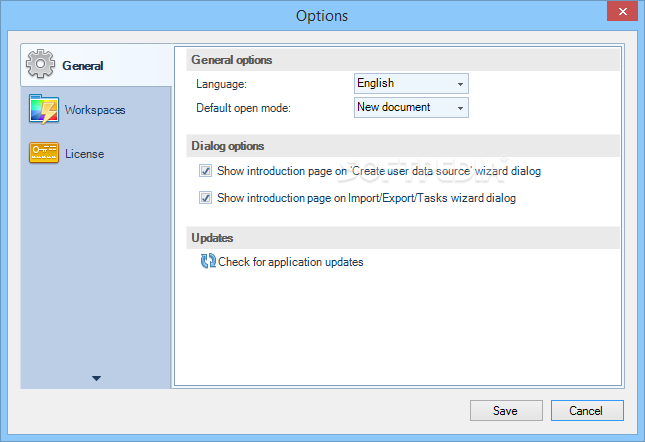The height and width of the screenshot is (442, 645).
Task: Expand the sidebar's bottom arrow
Action: (97, 378)
